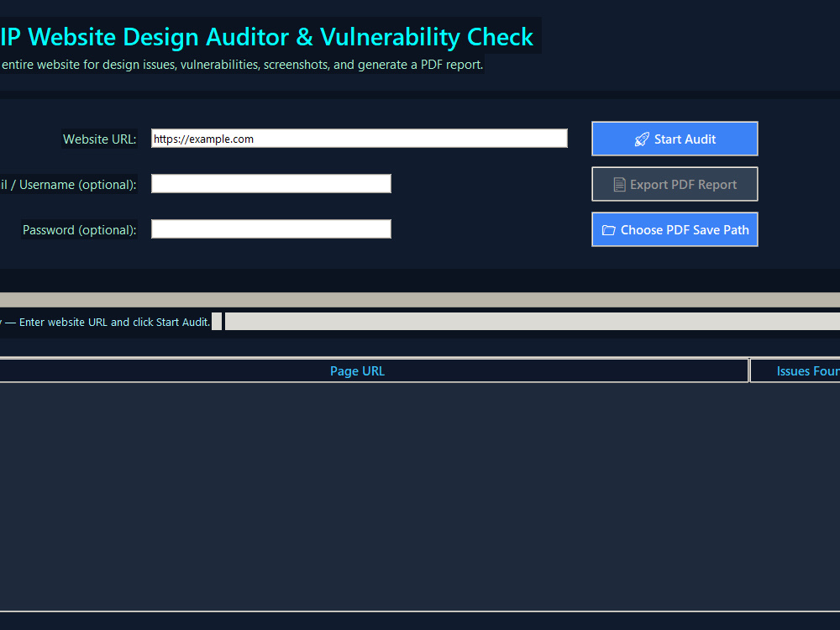Click the subtitle about generating a PDF report
Screen dimensions: 840x630
pos(242,65)
